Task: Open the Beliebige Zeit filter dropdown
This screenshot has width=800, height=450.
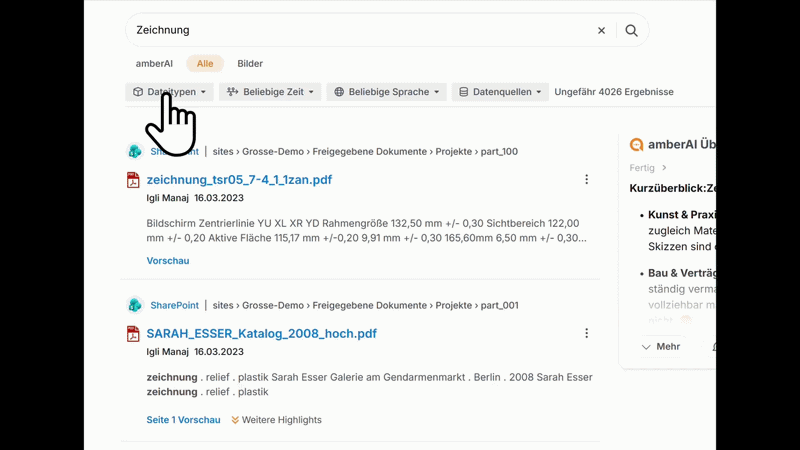Action: 270,92
